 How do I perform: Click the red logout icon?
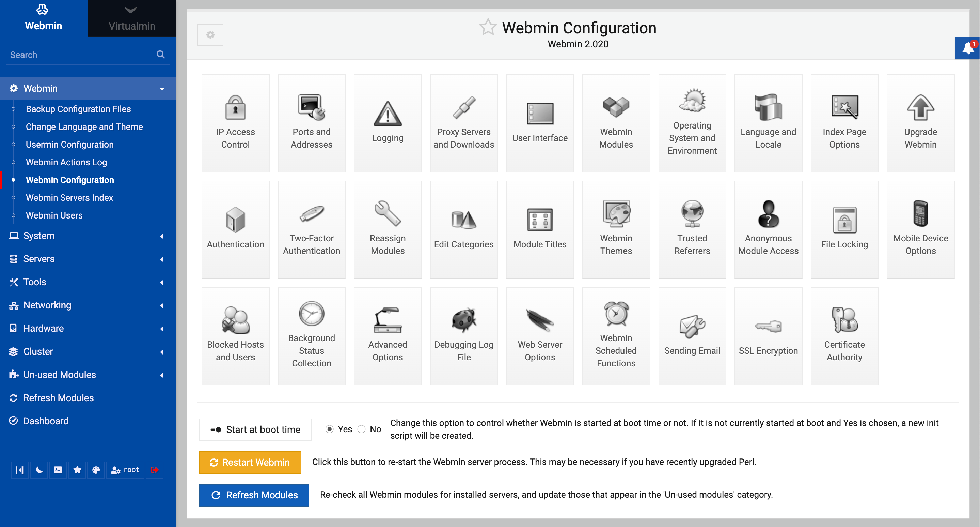tap(155, 470)
